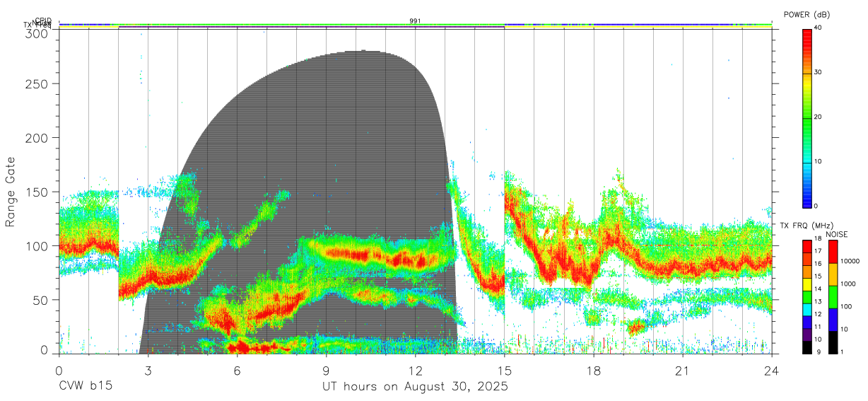Click the green segment of noise colorbar
This screenshot has height=401, width=868.
tap(832, 297)
